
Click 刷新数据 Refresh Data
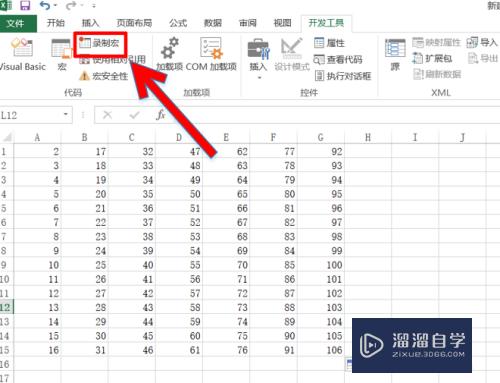[x=437, y=74]
